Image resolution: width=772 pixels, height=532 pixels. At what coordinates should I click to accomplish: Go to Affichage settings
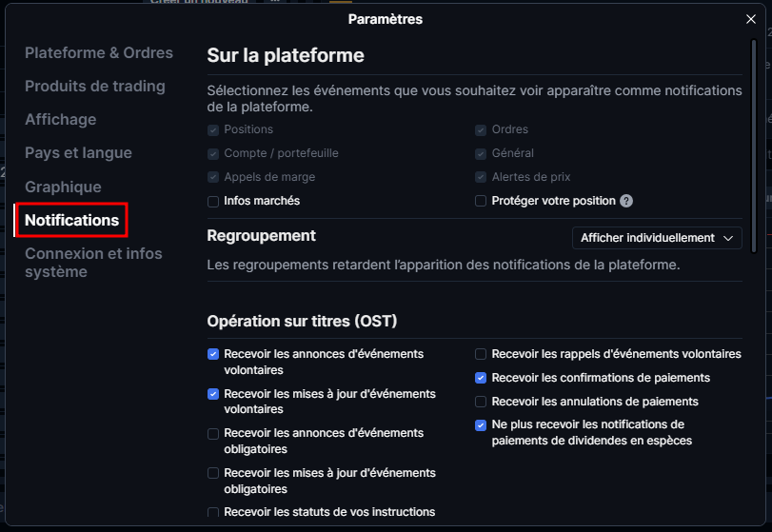tap(61, 120)
